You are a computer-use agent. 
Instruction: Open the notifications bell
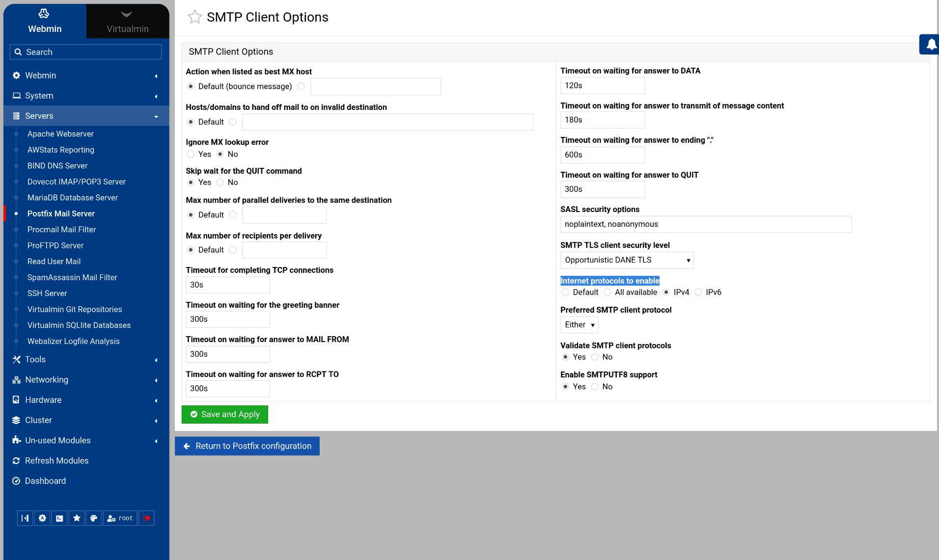coord(930,45)
